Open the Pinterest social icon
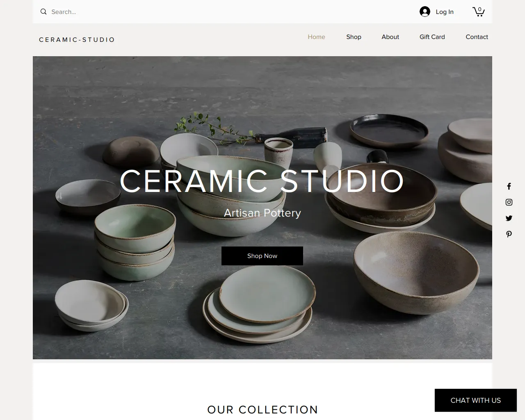 (x=509, y=234)
